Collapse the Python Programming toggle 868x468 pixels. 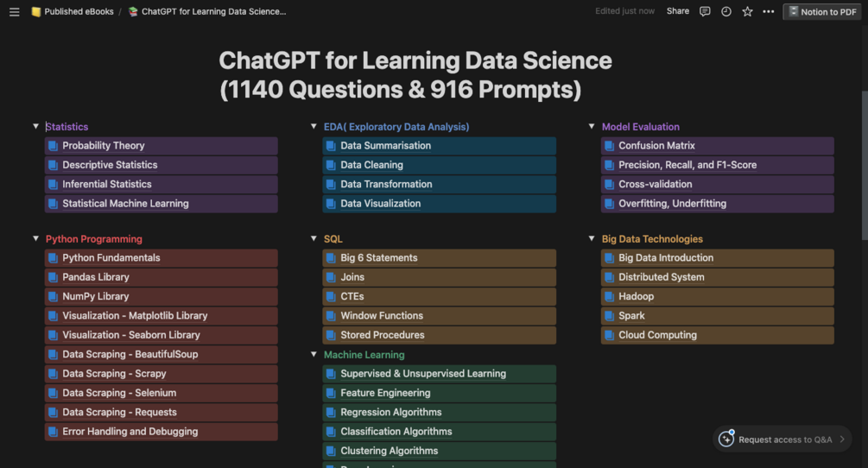point(36,239)
